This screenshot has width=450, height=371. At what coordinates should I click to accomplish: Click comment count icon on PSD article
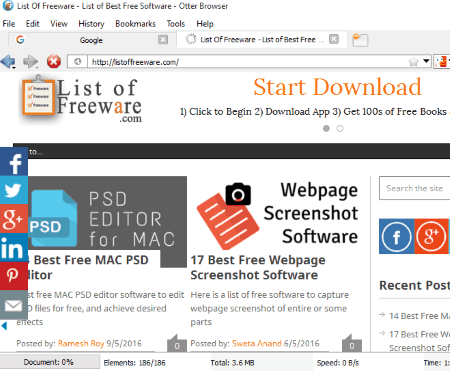click(x=177, y=343)
